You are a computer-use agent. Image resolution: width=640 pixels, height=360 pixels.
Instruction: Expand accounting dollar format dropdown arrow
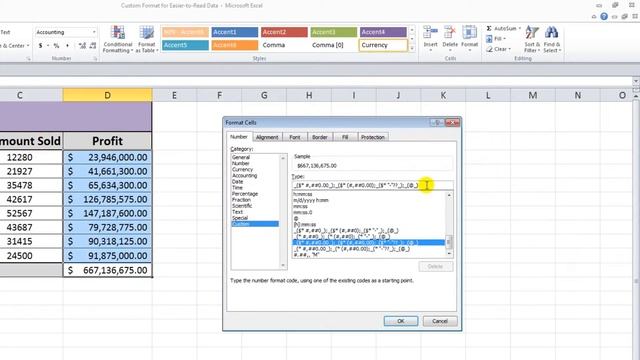point(48,46)
